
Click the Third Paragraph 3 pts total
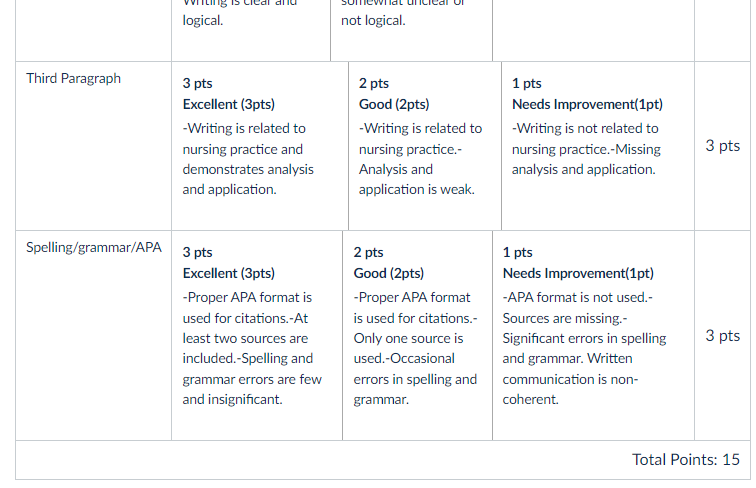pos(722,146)
